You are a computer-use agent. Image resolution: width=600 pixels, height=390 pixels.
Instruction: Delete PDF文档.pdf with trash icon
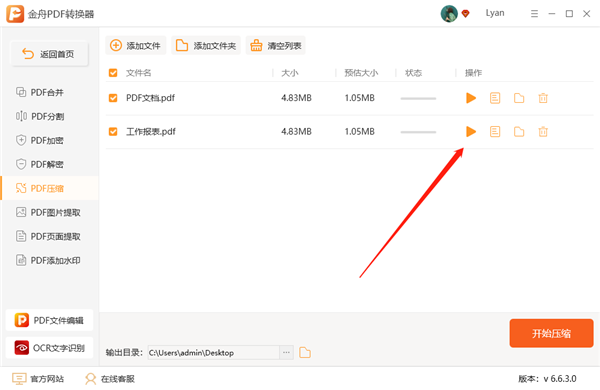(543, 98)
